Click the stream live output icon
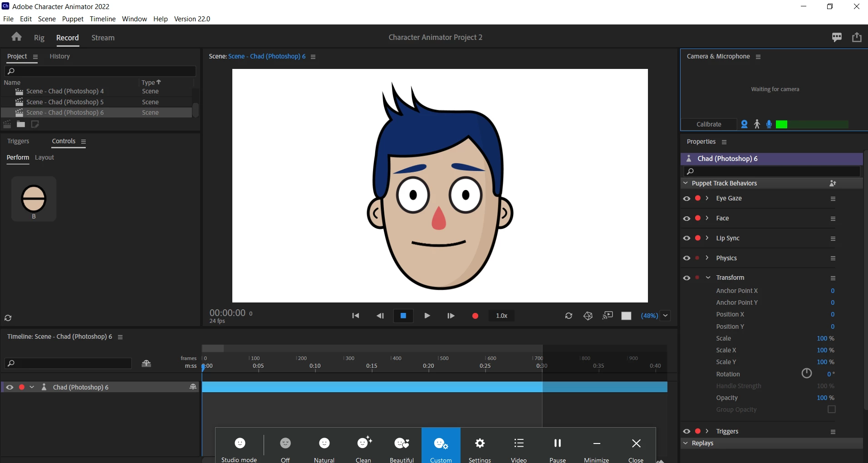Image resolution: width=868 pixels, height=463 pixels. click(608, 316)
